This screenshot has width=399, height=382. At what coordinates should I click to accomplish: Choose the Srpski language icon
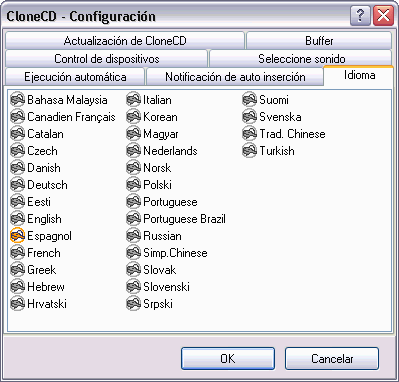point(133,304)
